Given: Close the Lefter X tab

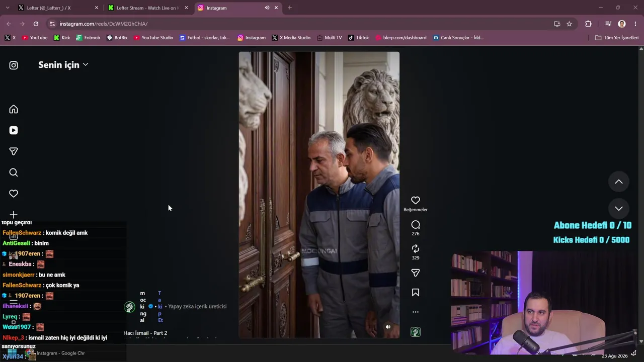Looking at the screenshot, I should click(97, 8).
